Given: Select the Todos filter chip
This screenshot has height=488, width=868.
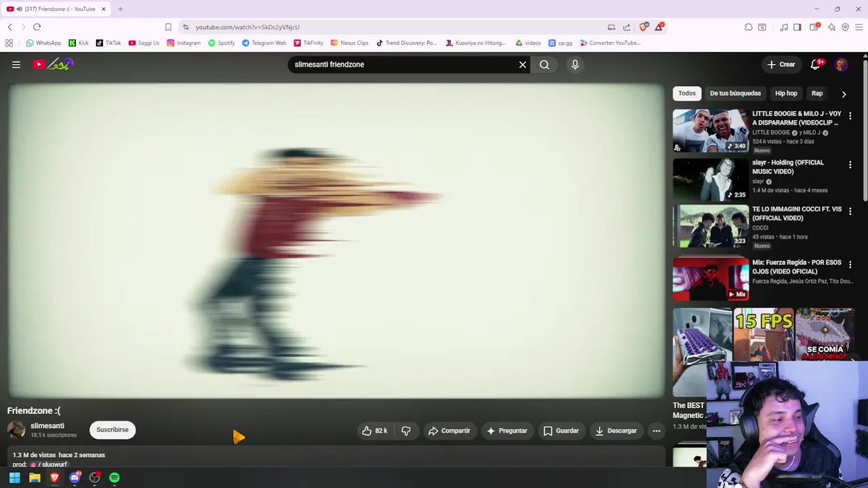Looking at the screenshot, I should tap(687, 94).
